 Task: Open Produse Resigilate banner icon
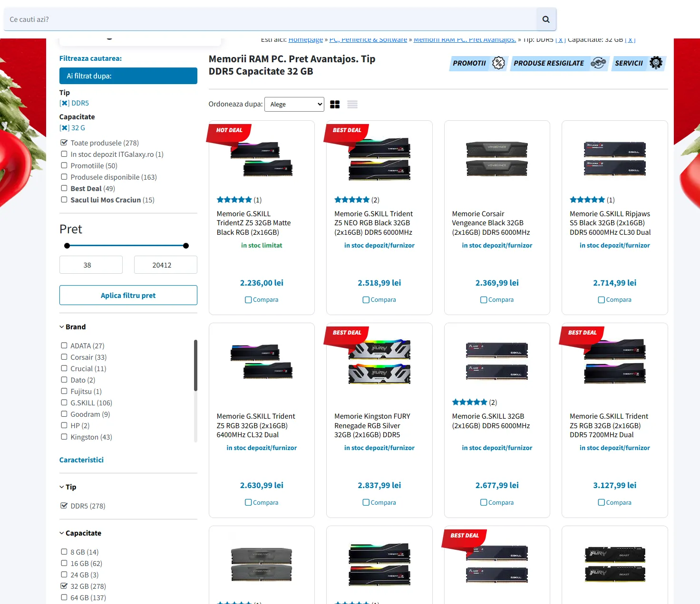point(598,63)
